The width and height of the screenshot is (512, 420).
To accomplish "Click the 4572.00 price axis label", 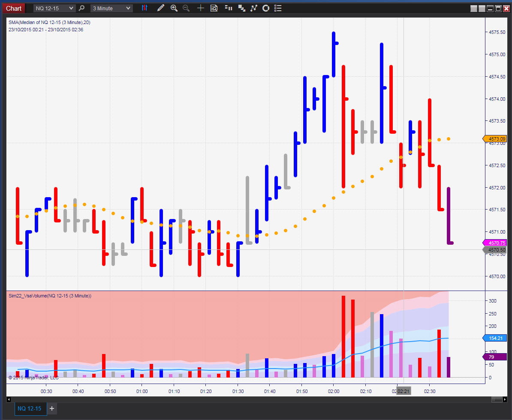I will pyautogui.click(x=497, y=188).
